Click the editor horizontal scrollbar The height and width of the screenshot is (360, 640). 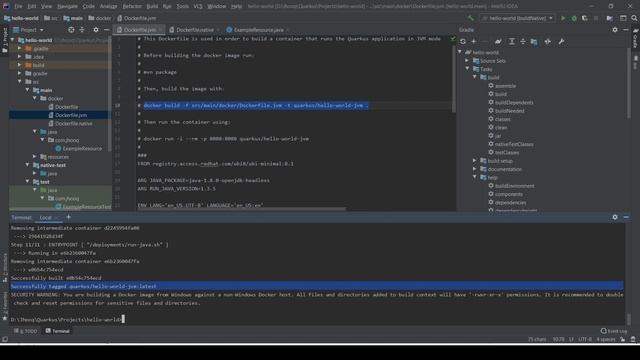click(241, 209)
